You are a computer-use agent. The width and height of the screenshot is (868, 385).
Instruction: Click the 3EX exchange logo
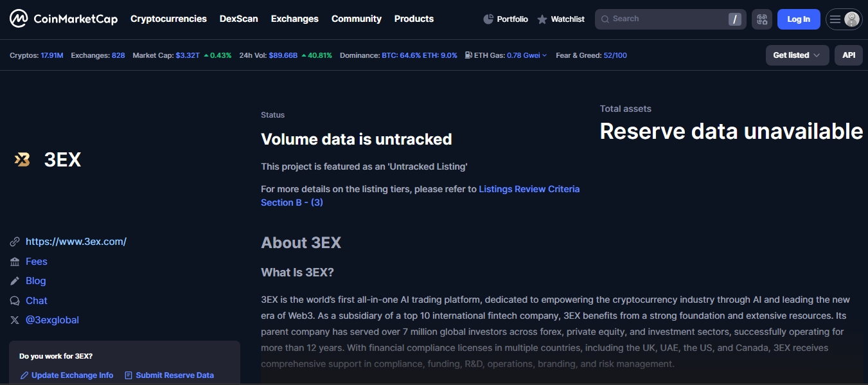[x=22, y=159]
